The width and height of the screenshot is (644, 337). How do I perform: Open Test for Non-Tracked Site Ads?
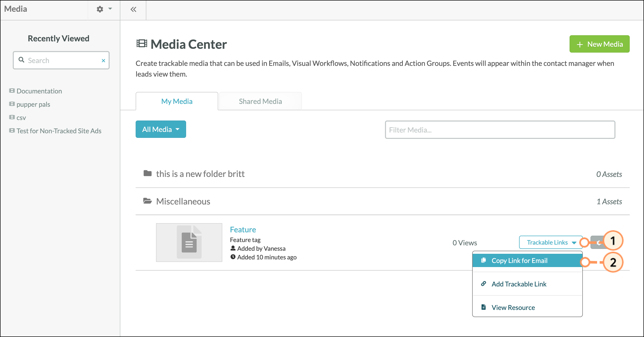[59, 131]
